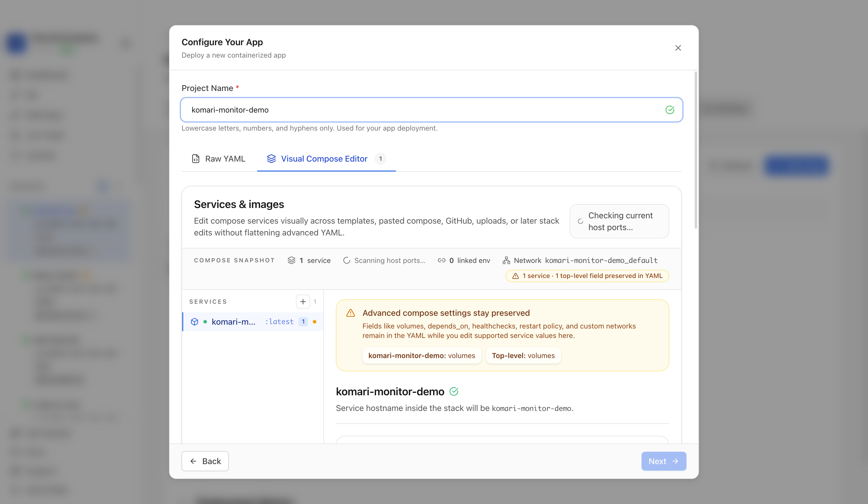Click the 1 service · 1 top-level field preserved pill
Screen dimensions: 868x504
tap(587, 276)
